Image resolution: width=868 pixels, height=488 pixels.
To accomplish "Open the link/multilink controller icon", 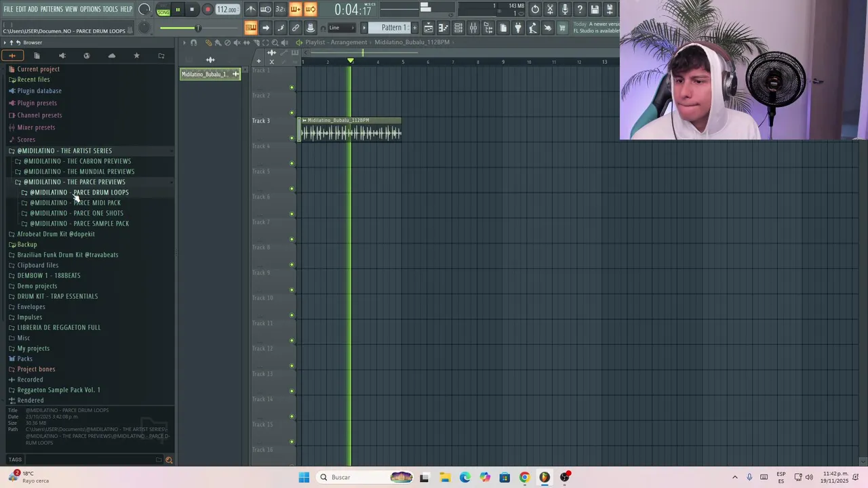I will [x=296, y=28].
